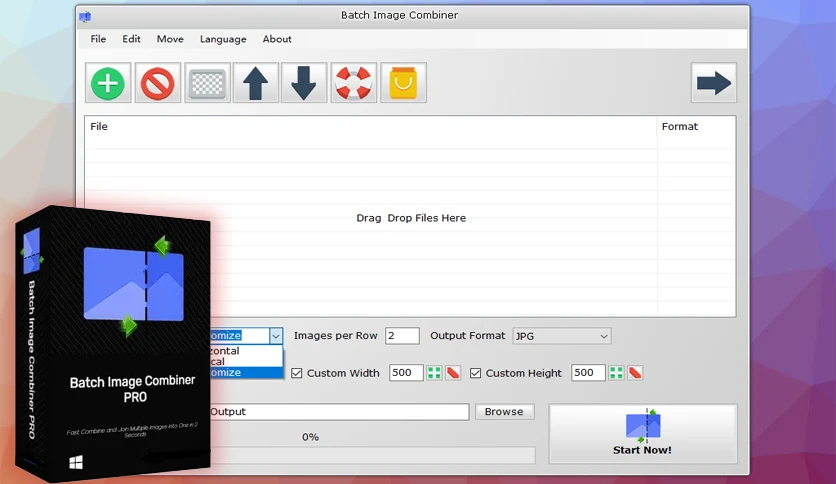Click app icon in title bar

tap(85, 17)
